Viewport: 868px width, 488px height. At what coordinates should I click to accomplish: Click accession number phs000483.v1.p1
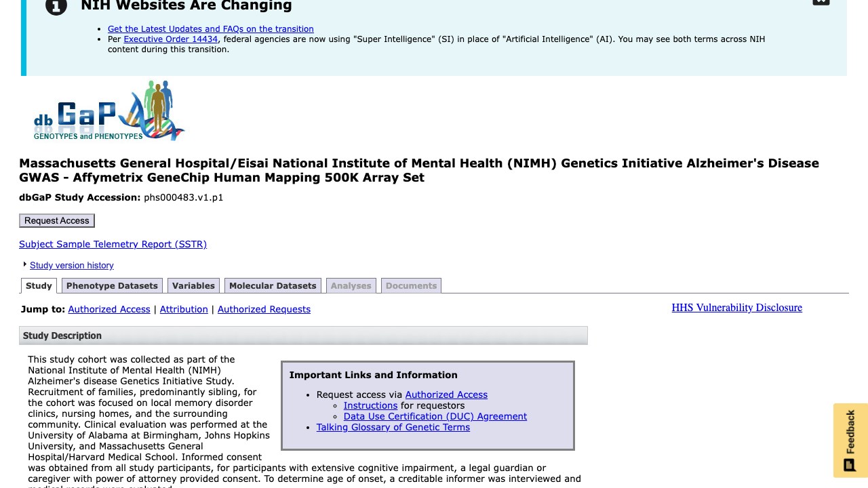click(x=184, y=198)
